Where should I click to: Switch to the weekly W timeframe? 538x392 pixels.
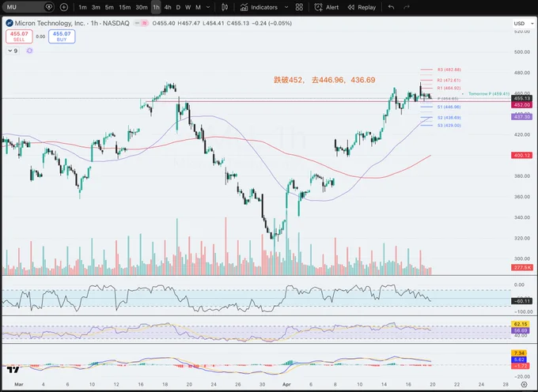[x=188, y=7]
